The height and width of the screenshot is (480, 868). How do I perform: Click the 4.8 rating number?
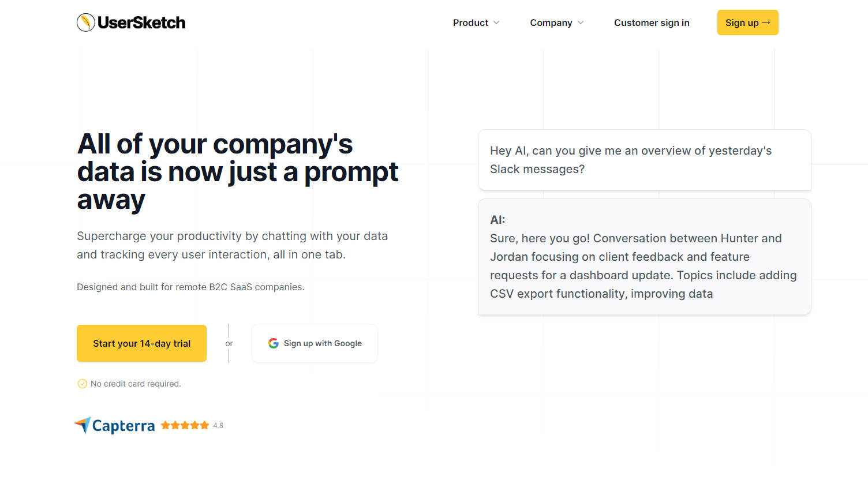[218, 426]
